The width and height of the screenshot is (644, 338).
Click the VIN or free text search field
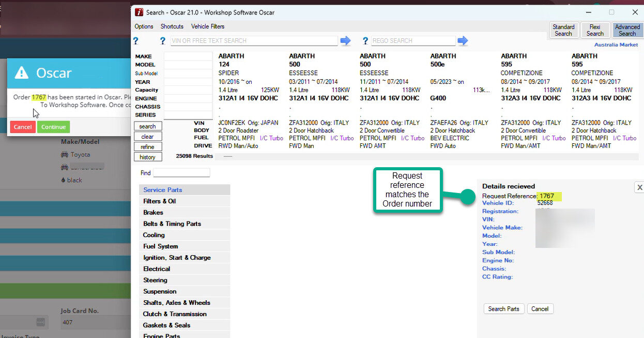pyautogui.click(x=254, y=40)
